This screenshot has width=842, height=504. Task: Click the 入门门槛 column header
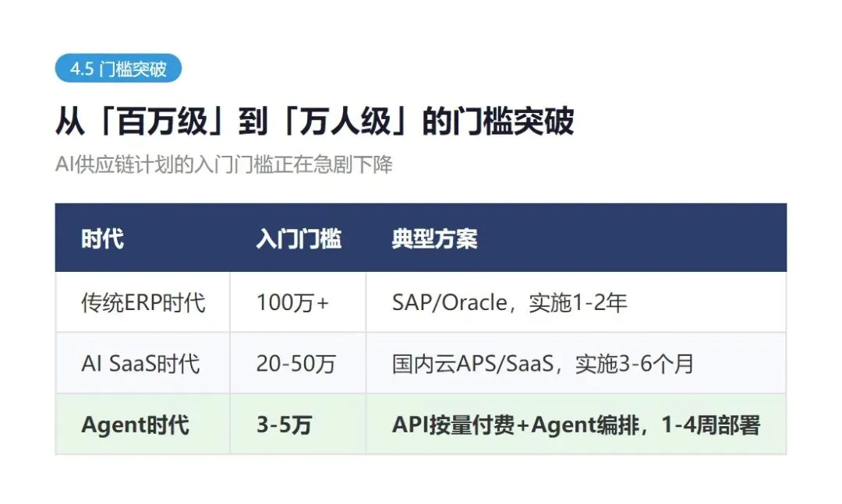click(299, 238)
